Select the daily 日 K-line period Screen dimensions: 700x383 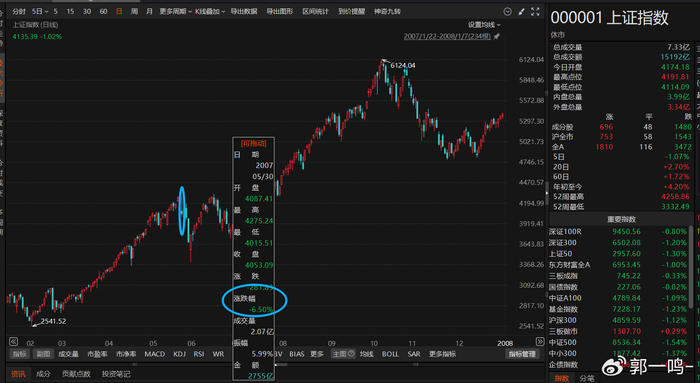[119, 12]
